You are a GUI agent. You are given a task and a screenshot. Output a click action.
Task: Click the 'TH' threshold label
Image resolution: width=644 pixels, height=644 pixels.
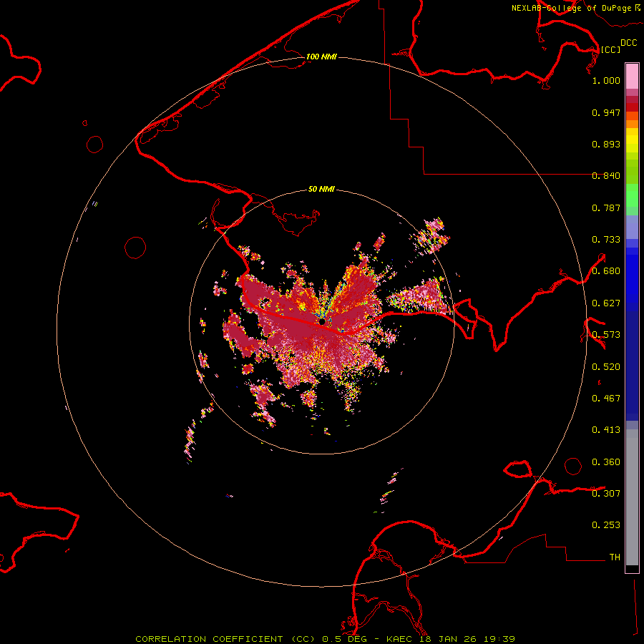click(x=615, y=557)
